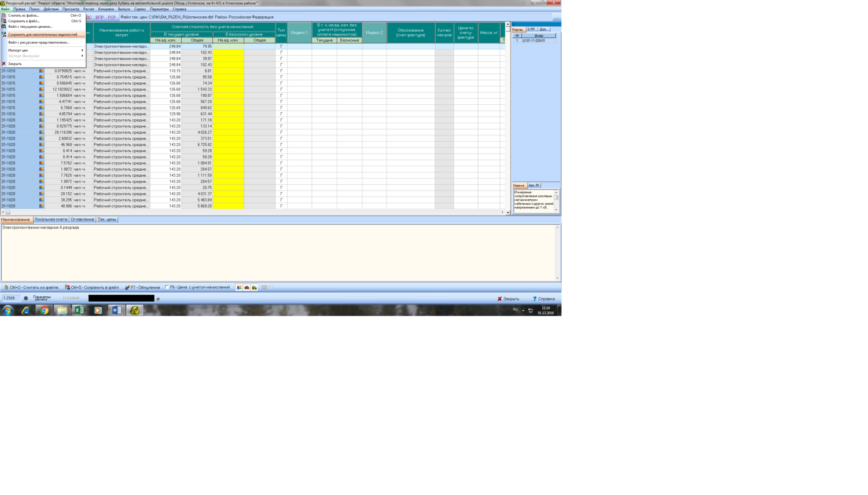The height and width of the screenshot is (495, 868).
Task: Toggle the Тип цены checkbox in the 6 725.82 row
Action: tap(281, 145)
